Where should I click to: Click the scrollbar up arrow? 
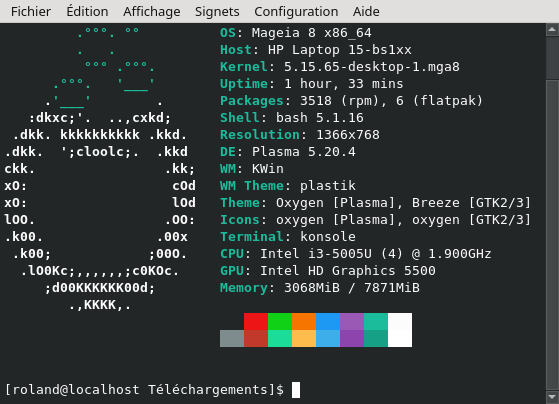click(552, 30)
